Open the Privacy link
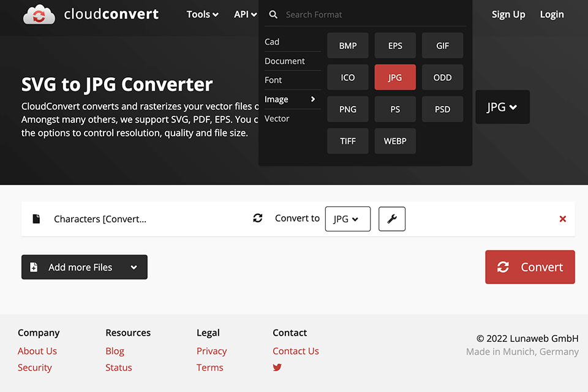Screen dimensions: 588x392 click(x=211, y=351)
